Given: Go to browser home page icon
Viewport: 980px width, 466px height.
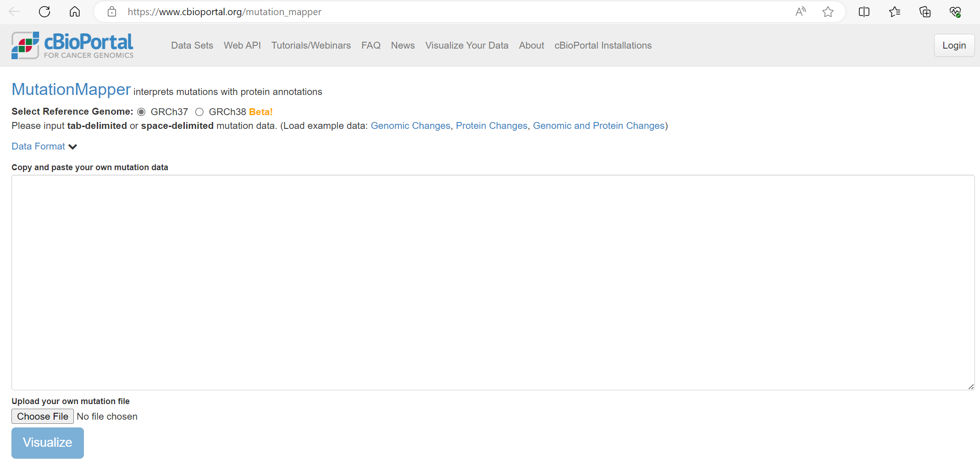Looking at the screenshot, I should point(75,11).
